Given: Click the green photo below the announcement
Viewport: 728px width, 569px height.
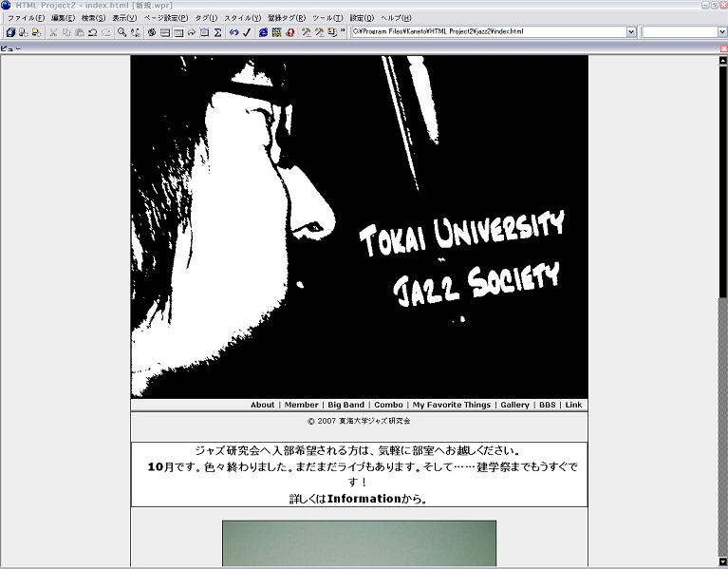Looking at the screenshot, I should click(360, 543).
